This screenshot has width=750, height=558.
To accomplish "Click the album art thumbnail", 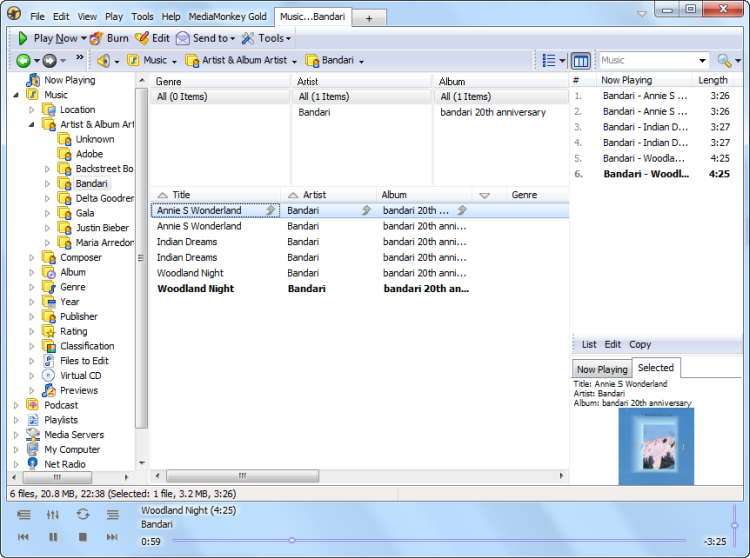I will 656,446.
